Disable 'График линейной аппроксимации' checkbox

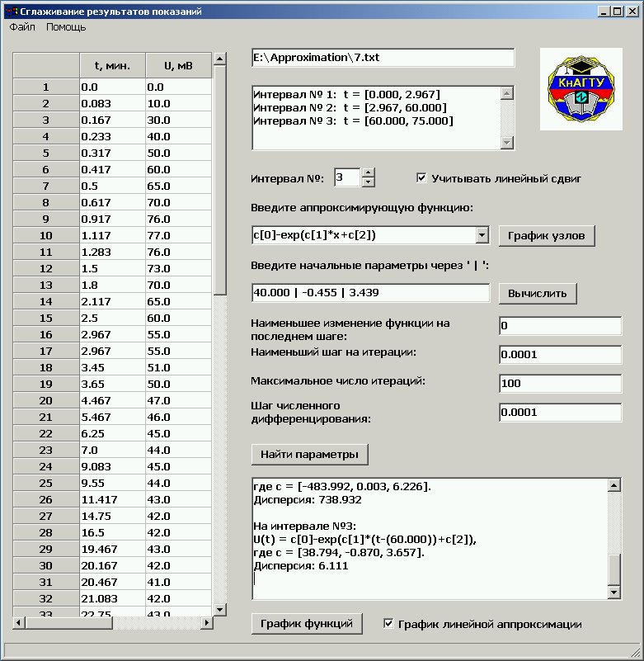click(x=389, y=624)
